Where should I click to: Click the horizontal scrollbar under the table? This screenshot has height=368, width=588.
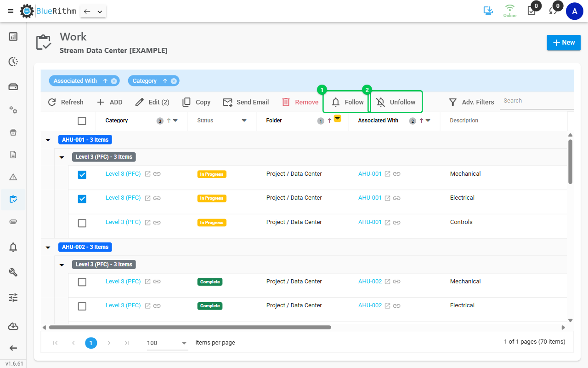tap(190, 328)
